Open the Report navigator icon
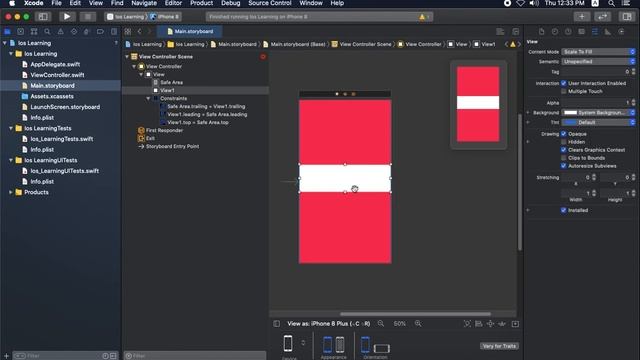Screen dimensions: 640x360 [x=113, y=31]
